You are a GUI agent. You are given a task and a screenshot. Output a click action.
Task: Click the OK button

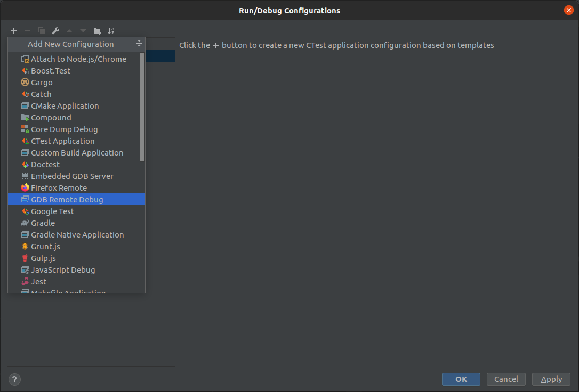coord(461,379)
